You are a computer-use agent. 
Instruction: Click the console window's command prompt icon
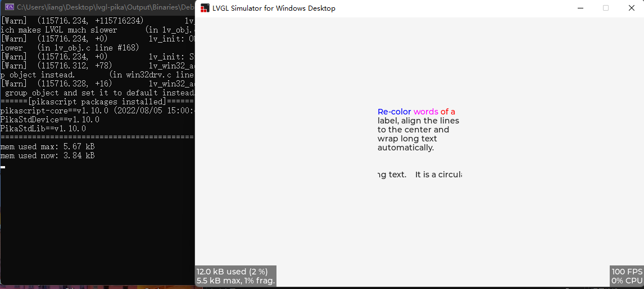(x=8, y=7)
